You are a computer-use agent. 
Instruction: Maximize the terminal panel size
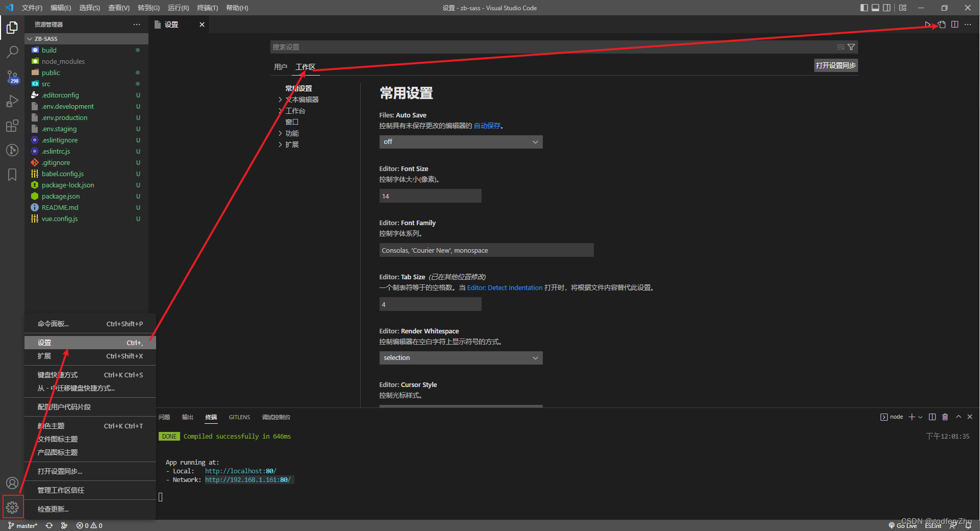[x=959, y=417]
